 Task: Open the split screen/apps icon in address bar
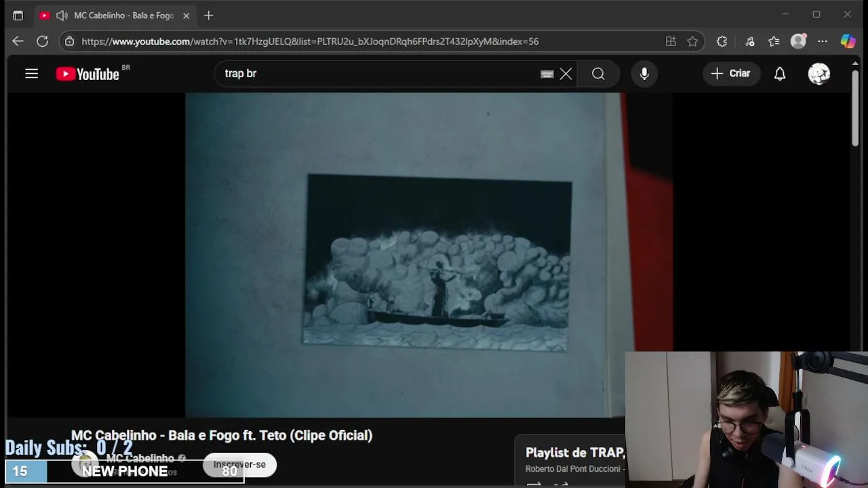[671, 41]
